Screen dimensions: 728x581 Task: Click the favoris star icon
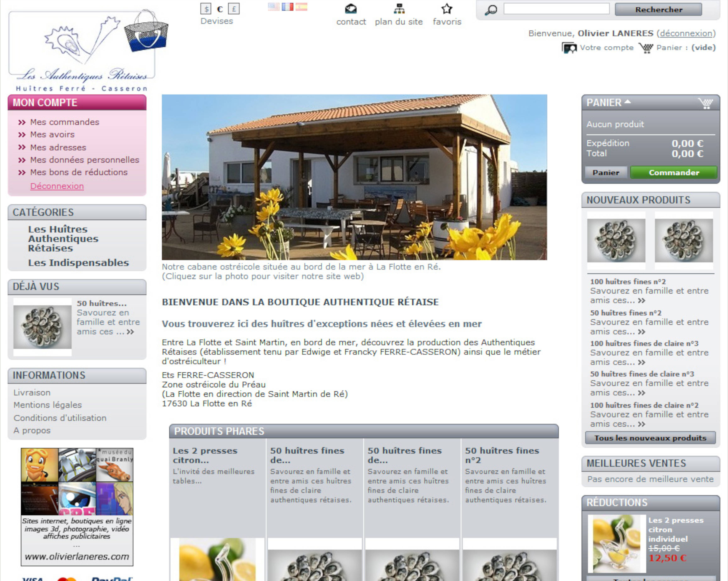447,9
